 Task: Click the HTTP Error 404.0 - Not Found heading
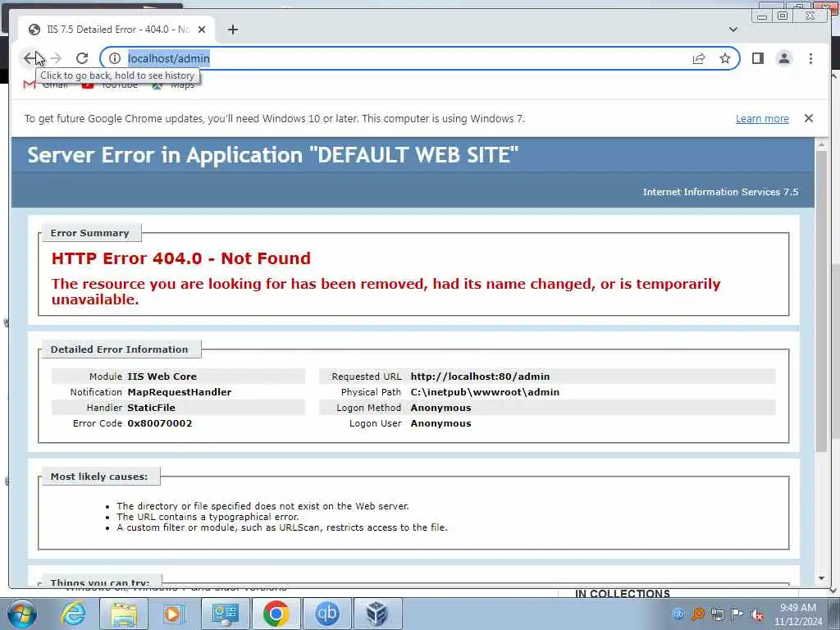coord(181,258)
